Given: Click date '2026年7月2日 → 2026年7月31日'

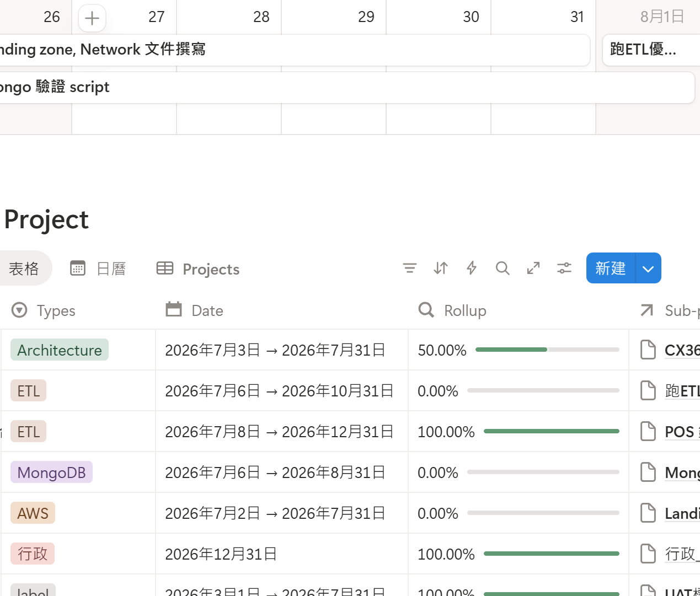Looking at the screenshot, I should click(275, 513).
